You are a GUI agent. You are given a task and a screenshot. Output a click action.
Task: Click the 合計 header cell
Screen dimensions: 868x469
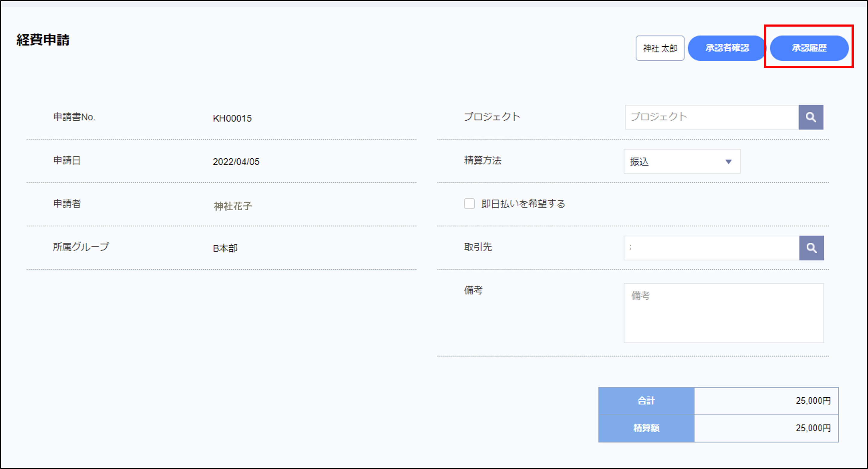point(646,401)
